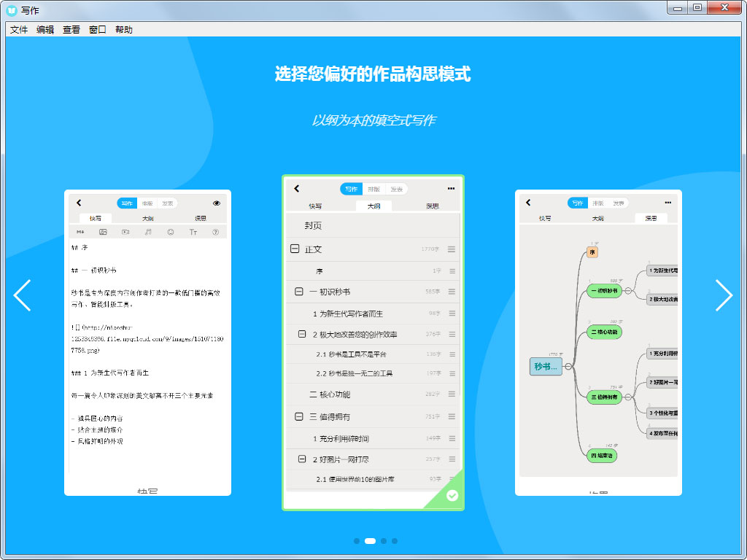Click drag handle on 1 为新生代写作者而生 row
Viewport: 747px width, 560px height.
(x=452, y=314)
